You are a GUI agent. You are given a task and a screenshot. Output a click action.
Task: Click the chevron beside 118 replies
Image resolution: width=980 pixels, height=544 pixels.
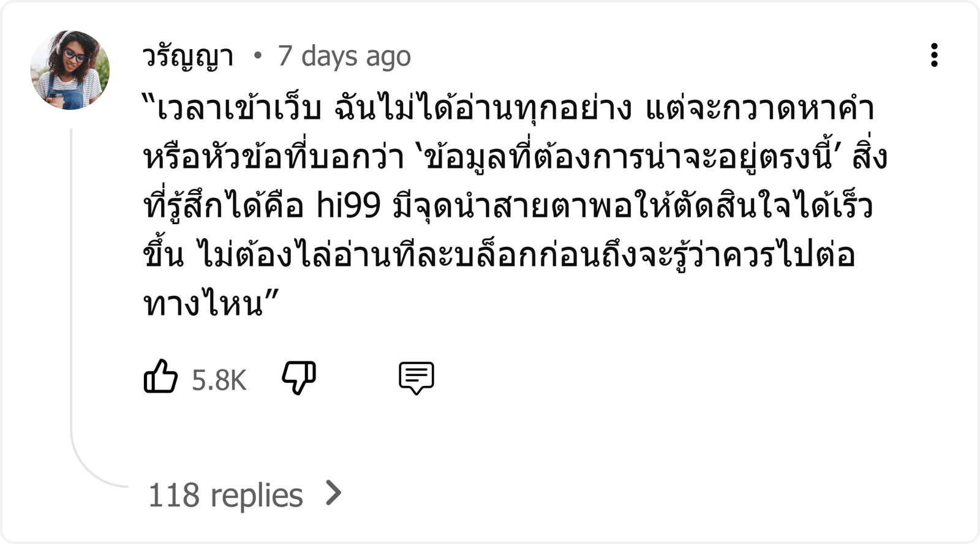pos(333,493)
